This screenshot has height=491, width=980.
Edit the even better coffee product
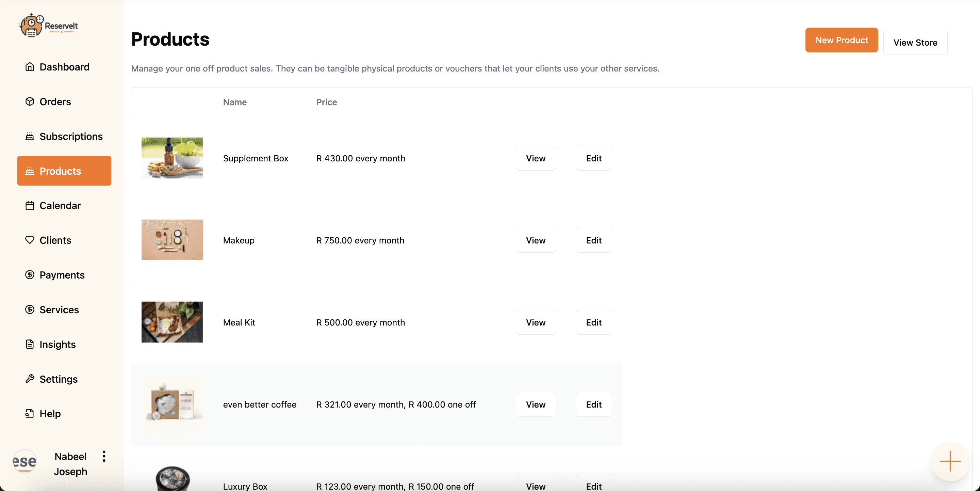coord(593,404)
